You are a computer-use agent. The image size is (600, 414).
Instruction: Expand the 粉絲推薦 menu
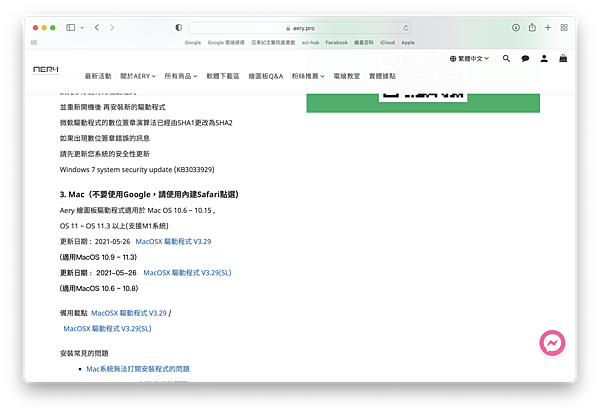pos(308,76)
